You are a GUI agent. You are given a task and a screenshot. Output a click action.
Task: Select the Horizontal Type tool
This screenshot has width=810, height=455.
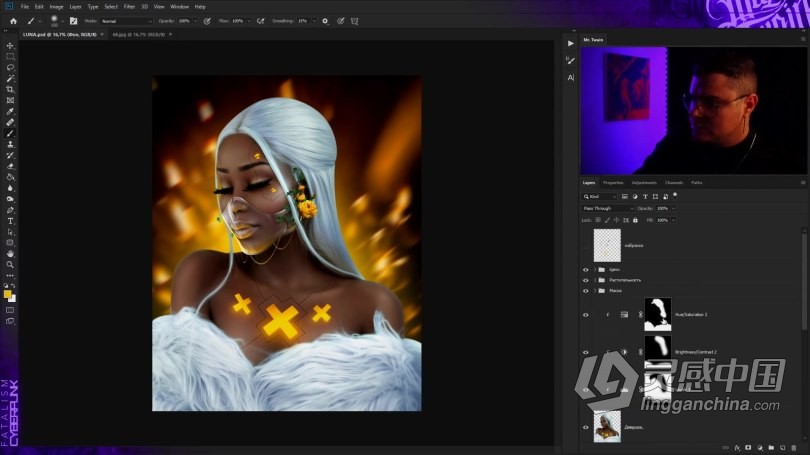pyautogui.click(x=10, y=221)
